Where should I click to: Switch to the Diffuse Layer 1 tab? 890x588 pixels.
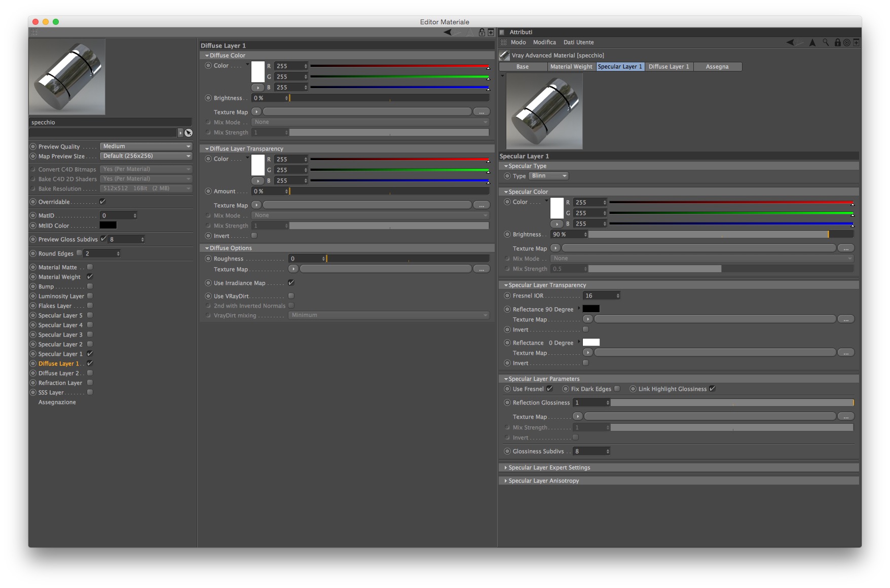669,66
